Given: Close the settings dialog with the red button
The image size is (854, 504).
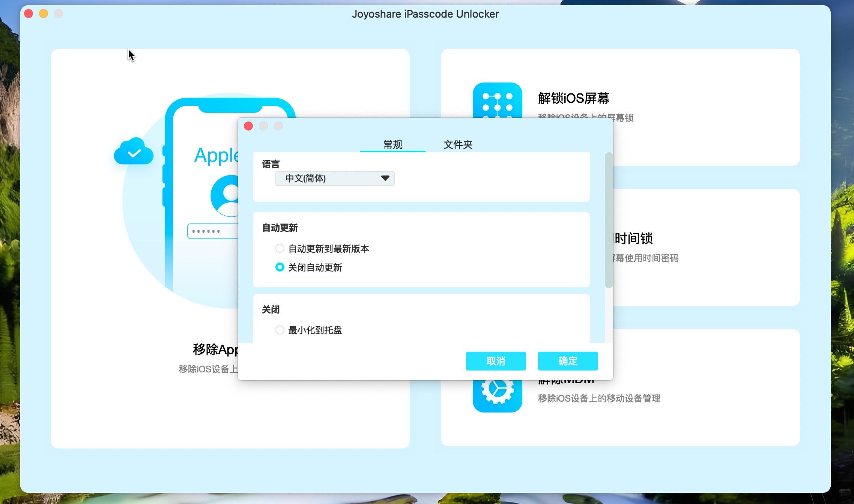Looking at the screenshot, I should point(248,126).
